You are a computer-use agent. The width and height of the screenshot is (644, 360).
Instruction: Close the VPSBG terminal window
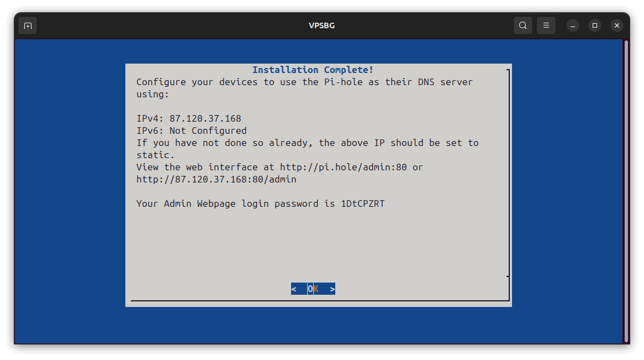click(x=617, y=25)
